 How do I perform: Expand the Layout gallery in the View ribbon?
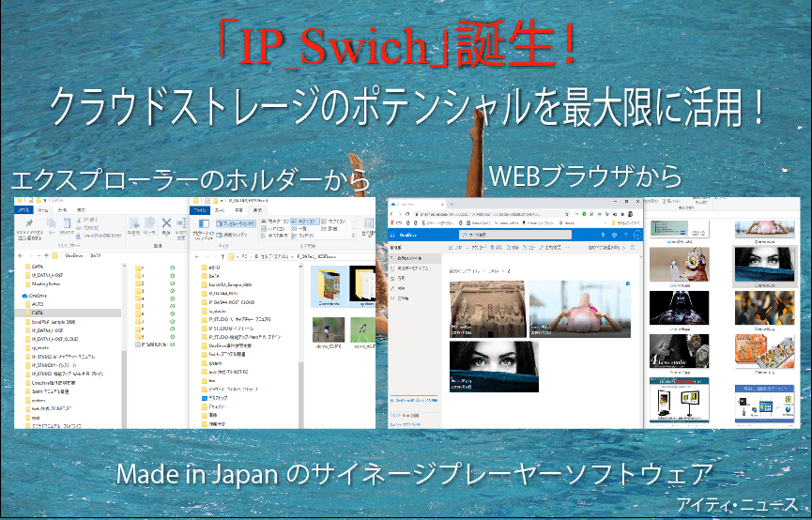tap(353, 236)
